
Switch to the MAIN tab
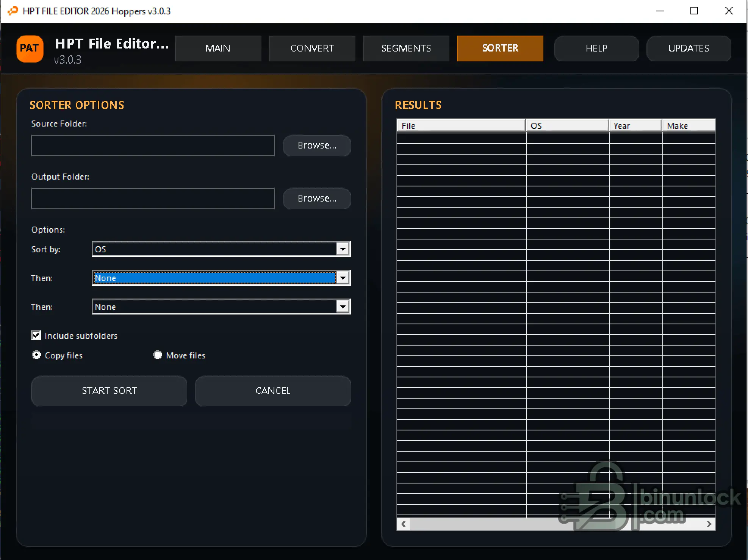click(x=218, y=48)
